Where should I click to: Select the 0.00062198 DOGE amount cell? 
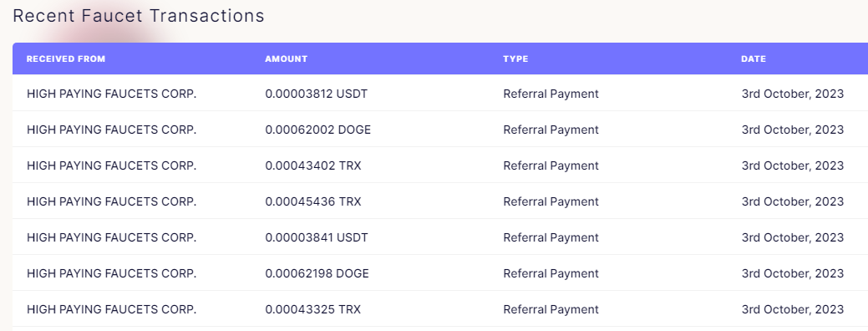(x=317, y=273)
